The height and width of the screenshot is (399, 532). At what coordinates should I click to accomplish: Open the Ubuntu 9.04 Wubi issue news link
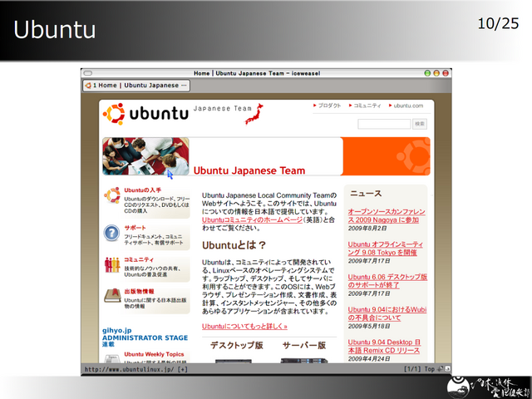pos(387,313)
